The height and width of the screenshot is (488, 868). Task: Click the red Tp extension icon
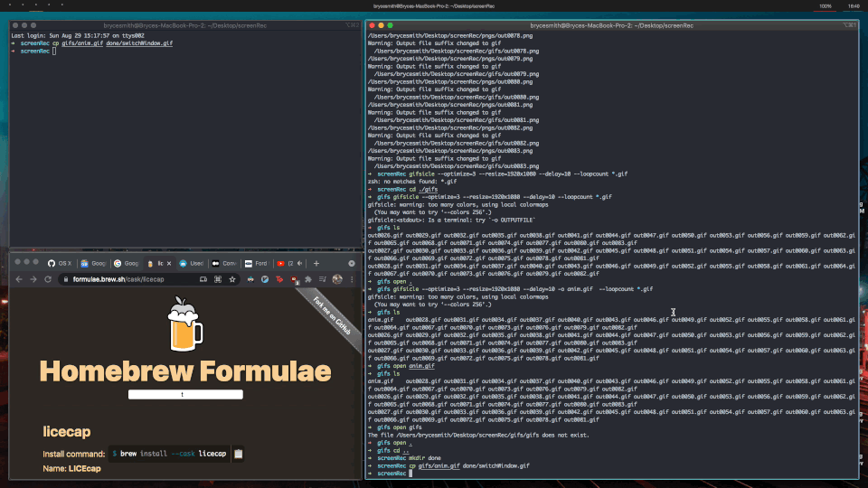[279, 279]
